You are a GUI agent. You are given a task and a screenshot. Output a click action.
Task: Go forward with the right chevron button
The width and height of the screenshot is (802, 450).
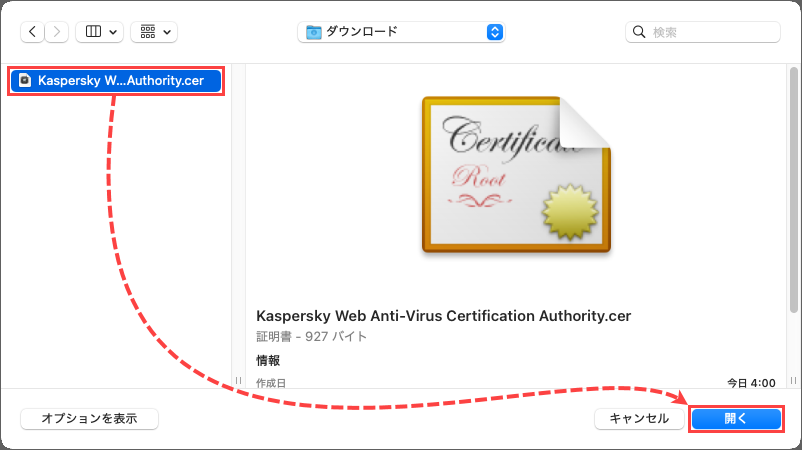pyautogui.click(x=57, y=32)
